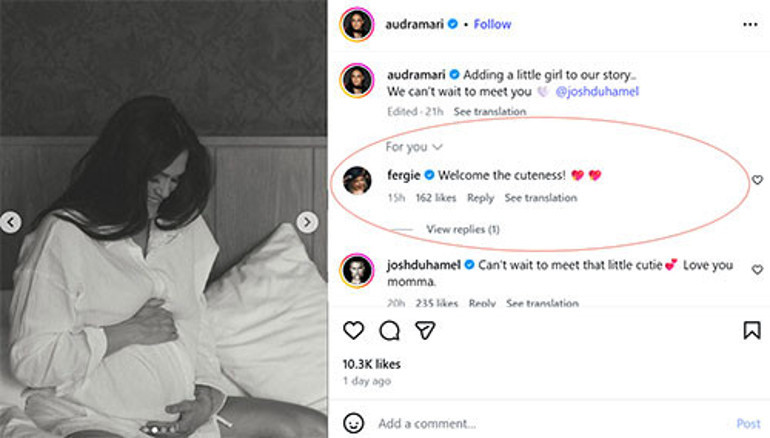Expand View replies (1) under fergie

click(x=462, y=229)
